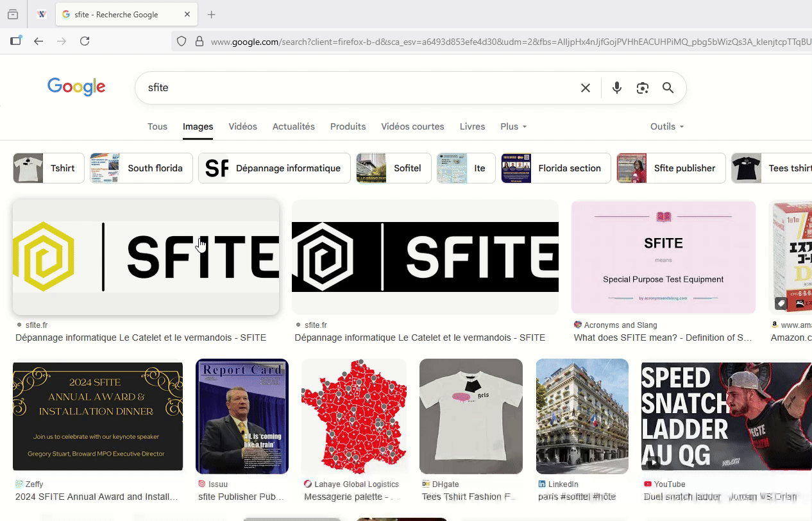Open a new browser tab with plus icon
This screenshot has width=812, height=521.
(212, 15)
